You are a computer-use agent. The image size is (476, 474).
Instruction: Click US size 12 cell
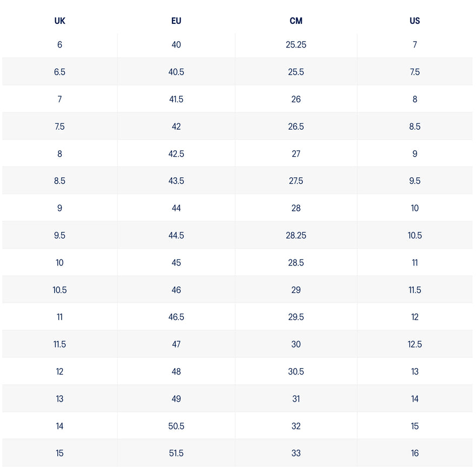[415, 317]
